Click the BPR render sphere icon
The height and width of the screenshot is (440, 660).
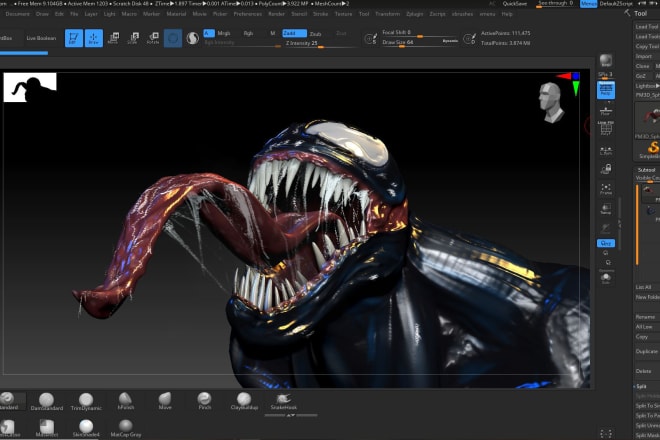tap(606, 61)
